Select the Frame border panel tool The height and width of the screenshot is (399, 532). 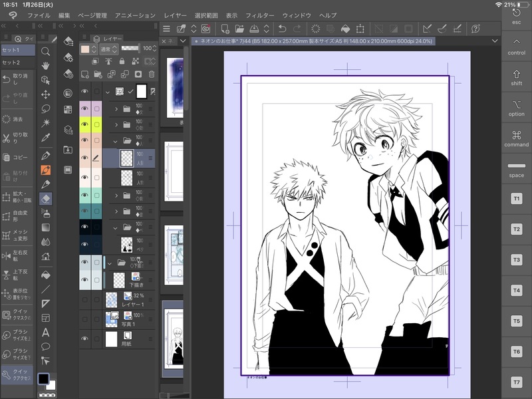pyautogui.click(x=45, y=318)
